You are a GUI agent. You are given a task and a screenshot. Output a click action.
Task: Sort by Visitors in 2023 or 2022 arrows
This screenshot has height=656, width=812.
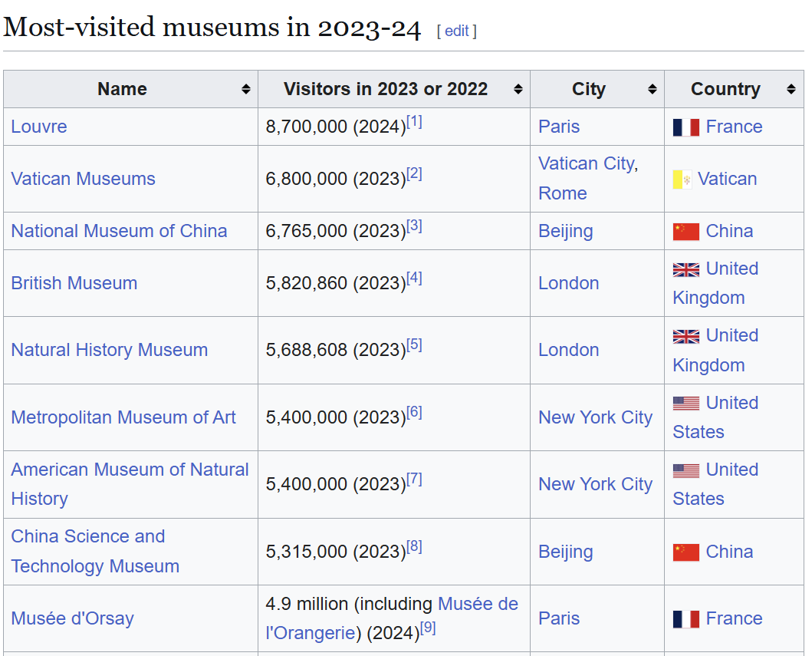click(518, 89)
